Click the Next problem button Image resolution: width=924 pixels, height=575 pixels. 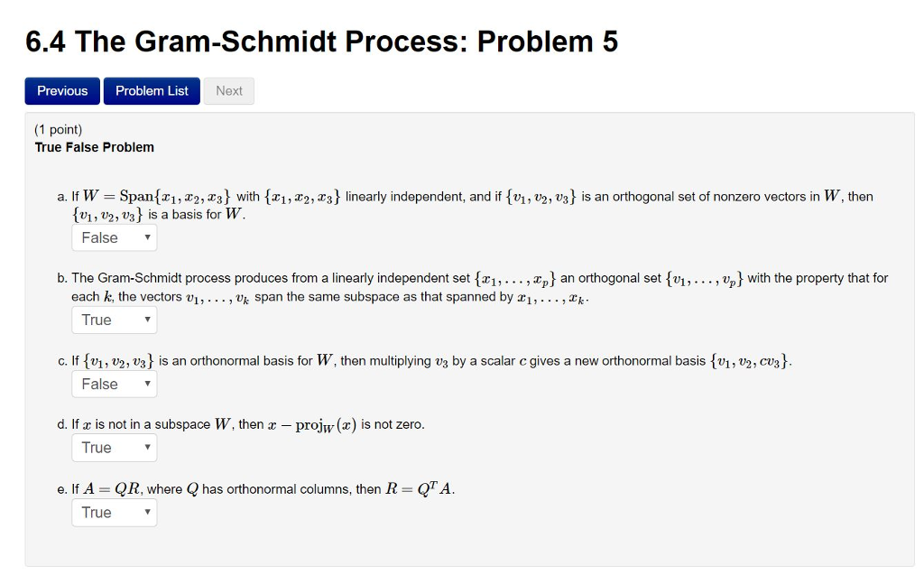228,90
